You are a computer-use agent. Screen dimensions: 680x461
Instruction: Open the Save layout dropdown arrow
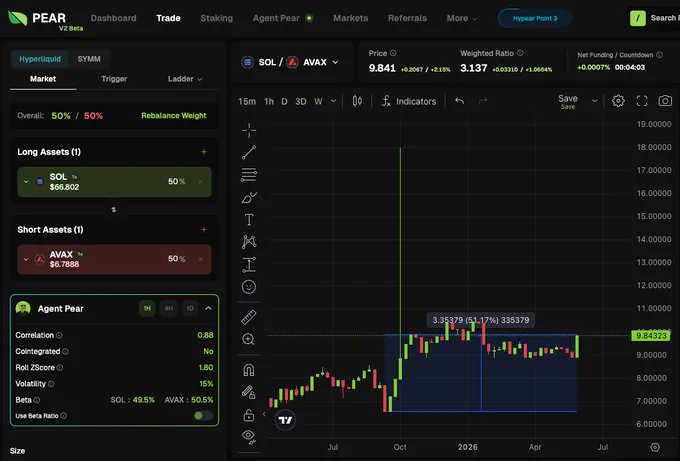pos(595,101)
